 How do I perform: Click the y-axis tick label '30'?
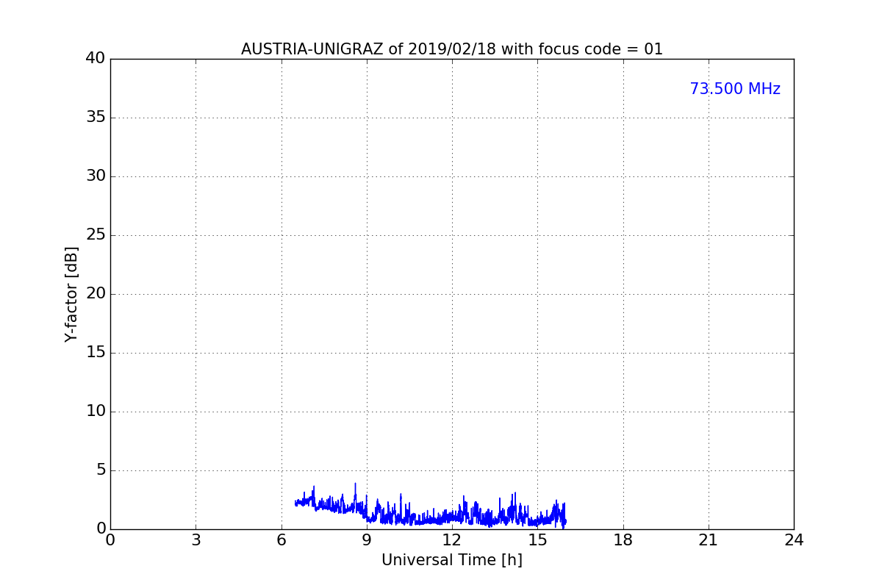coord(96,176)
